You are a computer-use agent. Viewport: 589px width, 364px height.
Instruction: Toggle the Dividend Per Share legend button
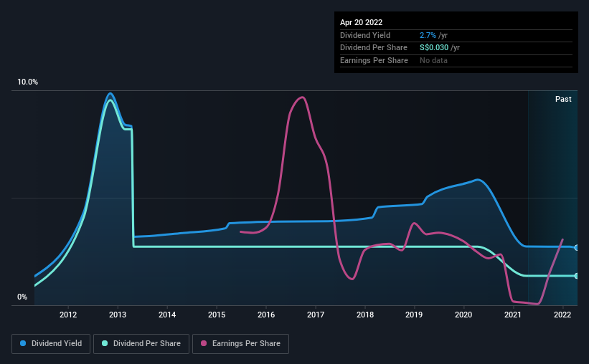[x=141, y=344]
